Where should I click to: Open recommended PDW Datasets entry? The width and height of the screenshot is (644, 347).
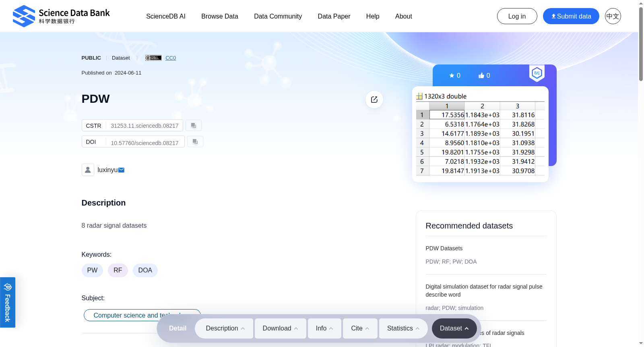444,248
